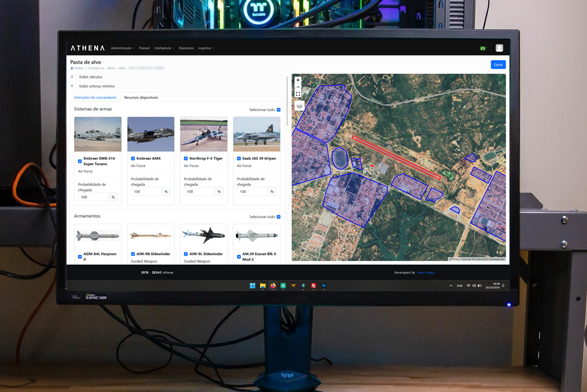Expand the Inteligência dropdown menu
Viewport: 587px width, 392px height.
165,48
